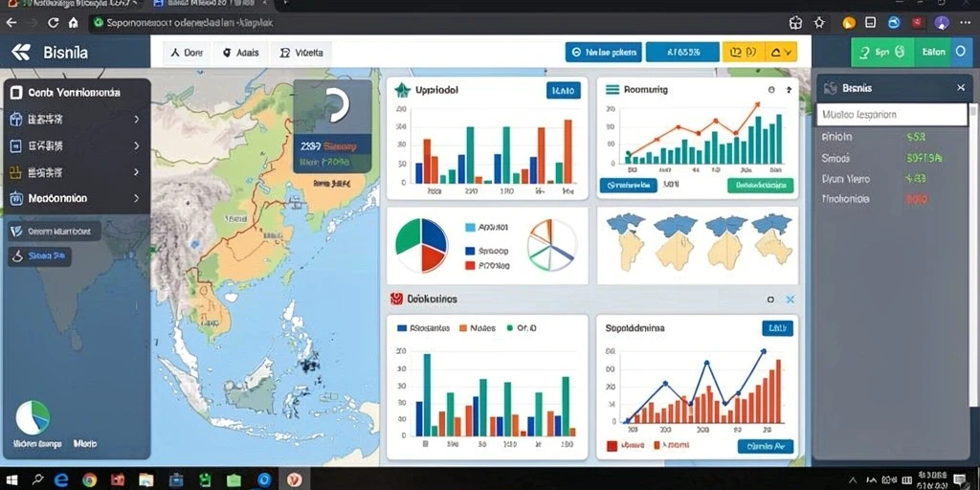Click the blue Rosantes legend swatch
This screenshot has height=490, width=980.
pyautogui.click(x=403, y=328)
